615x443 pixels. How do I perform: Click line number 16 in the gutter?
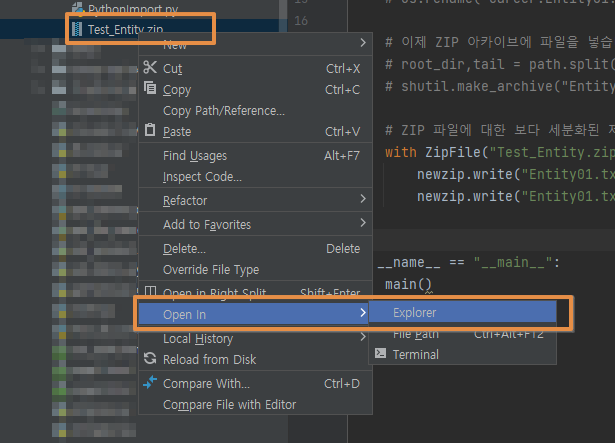301,20
